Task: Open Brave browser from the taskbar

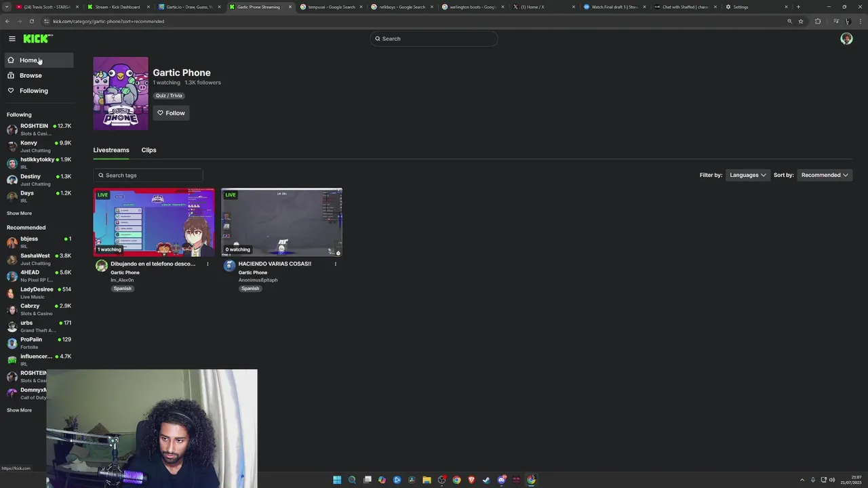Action: (471, 480)
